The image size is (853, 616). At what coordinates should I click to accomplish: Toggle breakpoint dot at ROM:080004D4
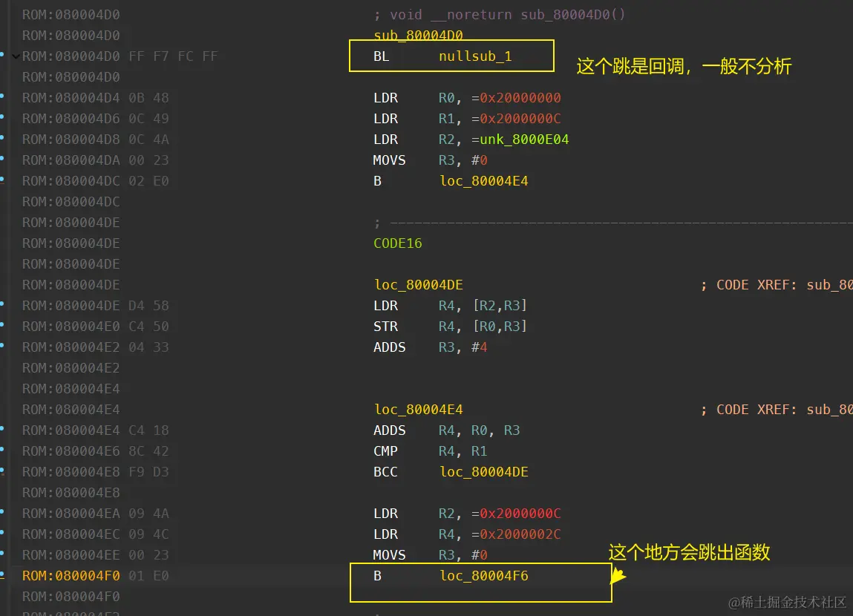point(2,96)
